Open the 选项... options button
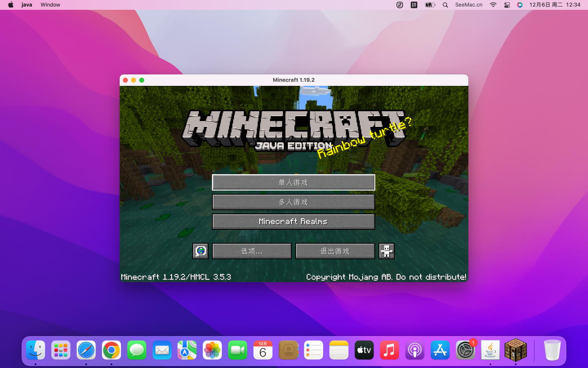588x368 pixels. pyautogui.click(x=252, y=251)
